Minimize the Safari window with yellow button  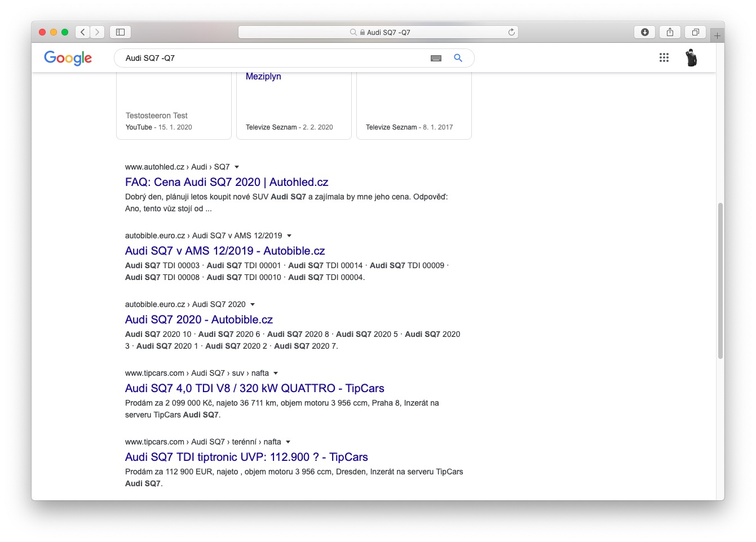point(54,32)
